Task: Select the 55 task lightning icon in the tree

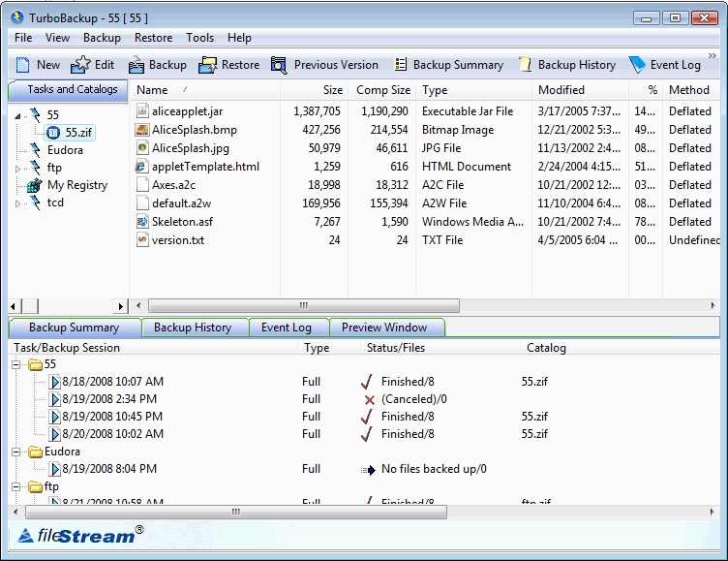Action: 35,114
